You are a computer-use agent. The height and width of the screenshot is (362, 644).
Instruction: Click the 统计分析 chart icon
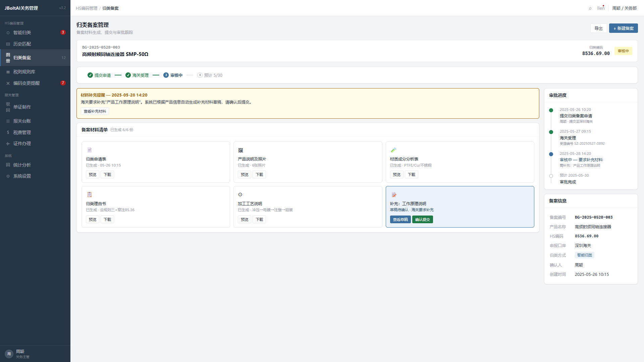8,165
